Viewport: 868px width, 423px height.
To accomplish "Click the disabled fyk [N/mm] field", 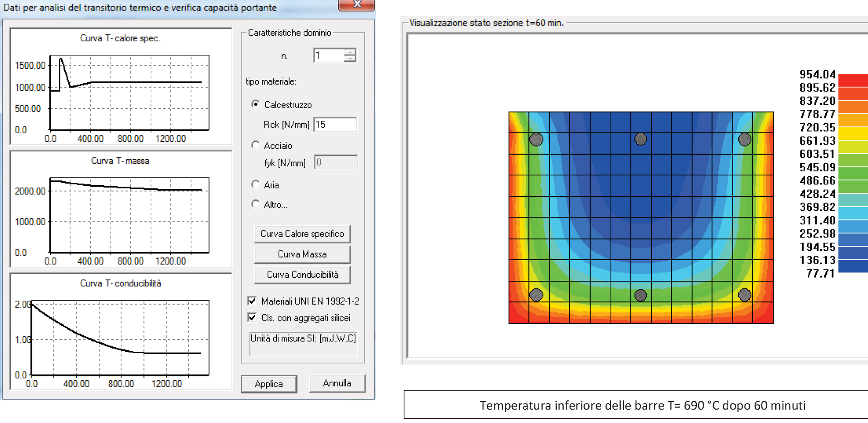I will [x=336, y=162].
